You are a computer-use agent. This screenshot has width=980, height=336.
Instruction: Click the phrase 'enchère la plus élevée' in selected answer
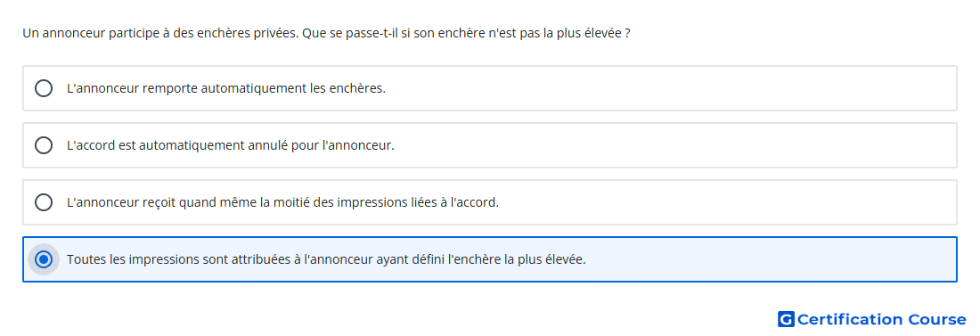coord(521,259)
